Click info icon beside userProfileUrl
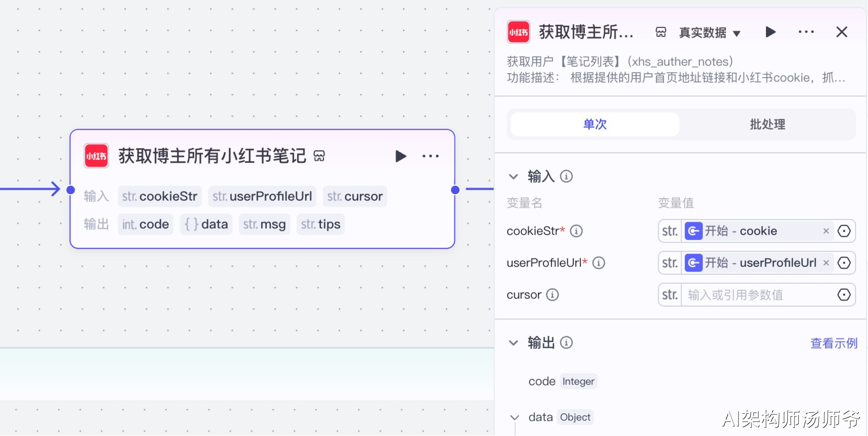The image size is (868, 436). coord(599,263)
